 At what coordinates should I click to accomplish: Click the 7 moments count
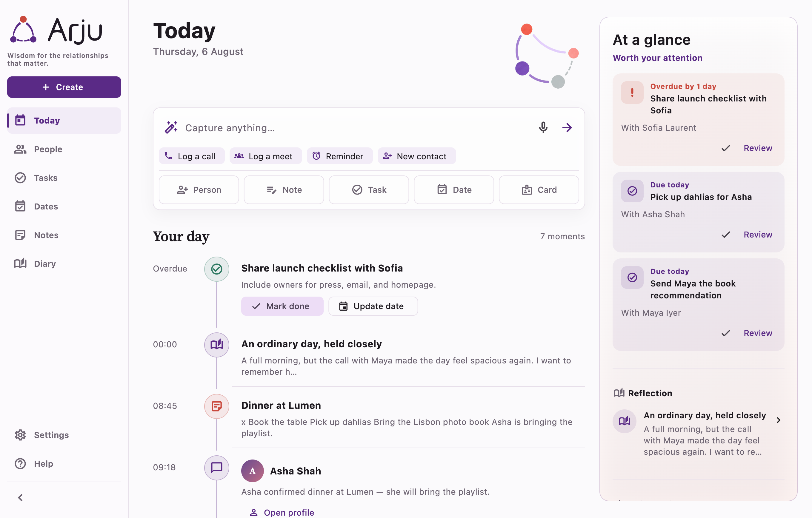pos(562,236)
